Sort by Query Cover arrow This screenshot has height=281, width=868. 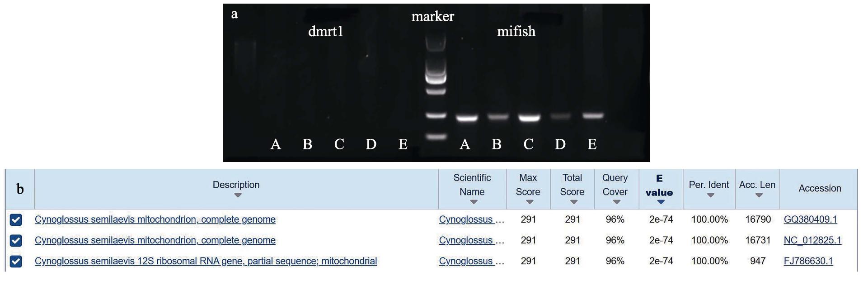(x=617, y=202)
